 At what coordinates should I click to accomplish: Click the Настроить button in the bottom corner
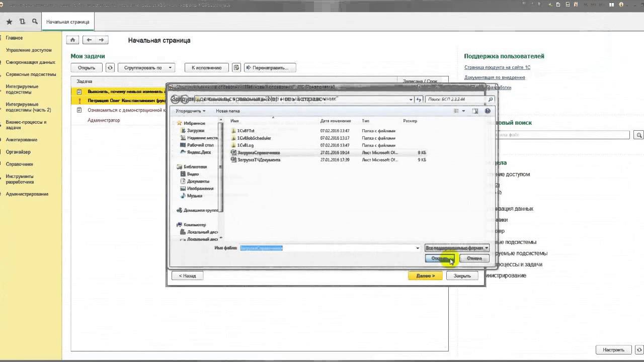[613, 350]
